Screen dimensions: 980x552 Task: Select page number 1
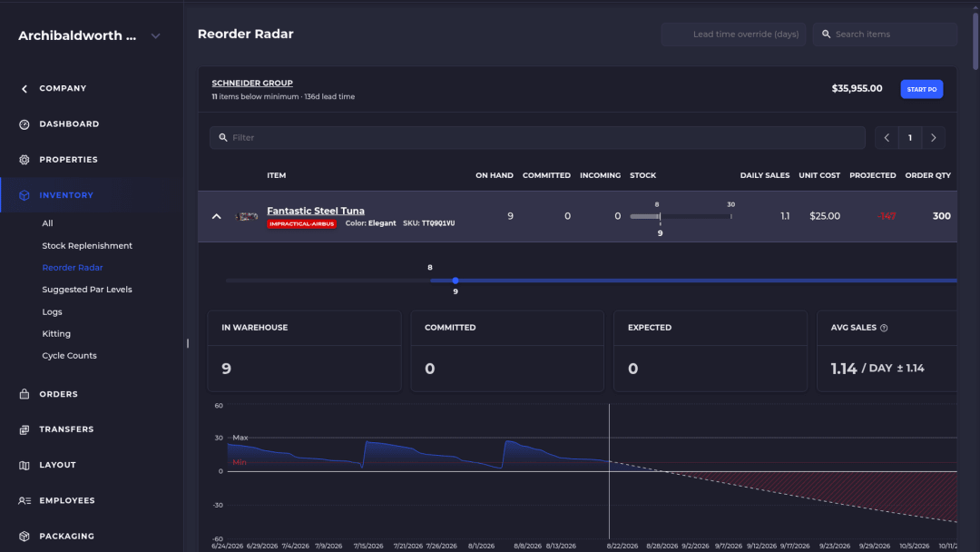tap(910, 137)
